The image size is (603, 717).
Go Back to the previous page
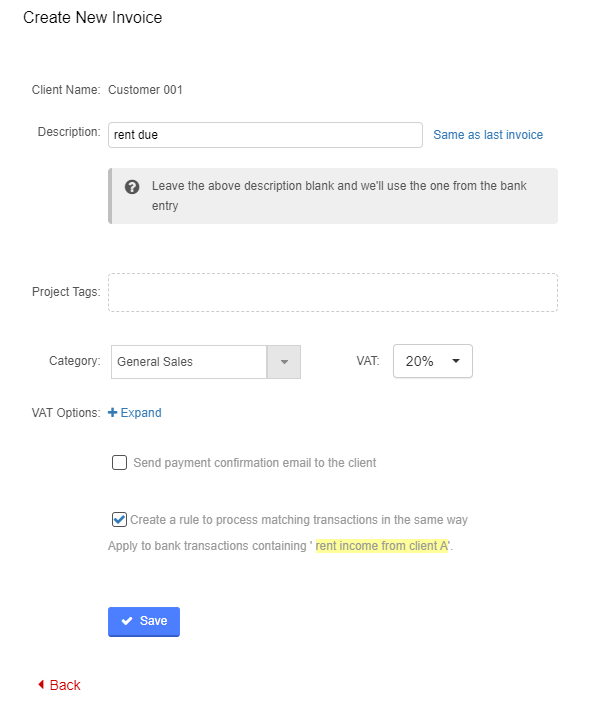tap(59, 685)
